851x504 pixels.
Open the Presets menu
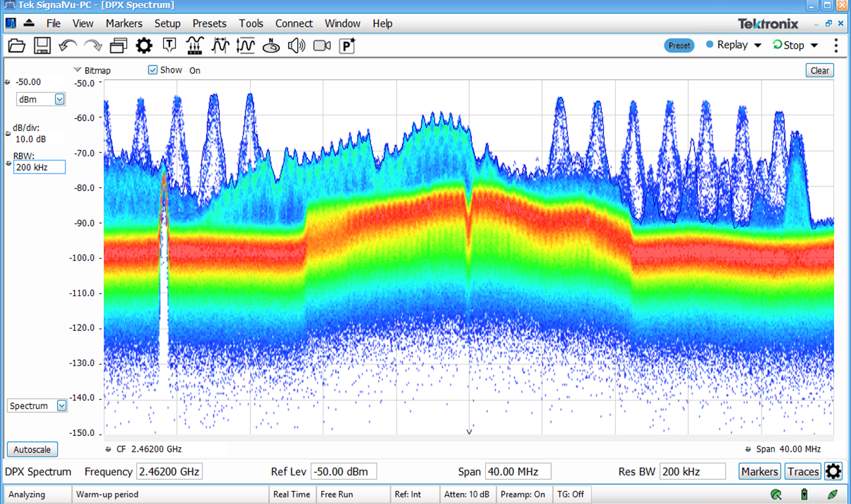click(209, 24)
